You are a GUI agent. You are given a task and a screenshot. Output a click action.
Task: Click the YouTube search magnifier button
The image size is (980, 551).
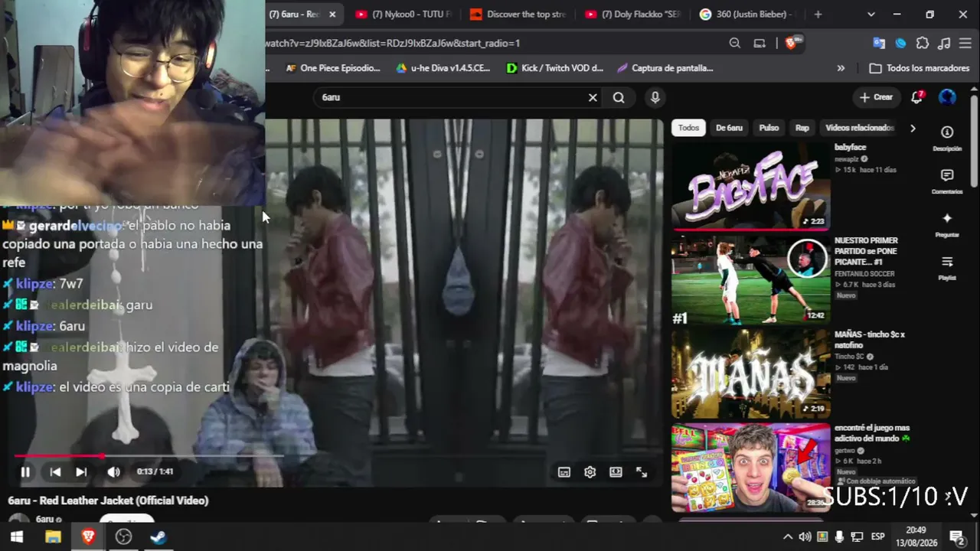[x=619, y=97]
